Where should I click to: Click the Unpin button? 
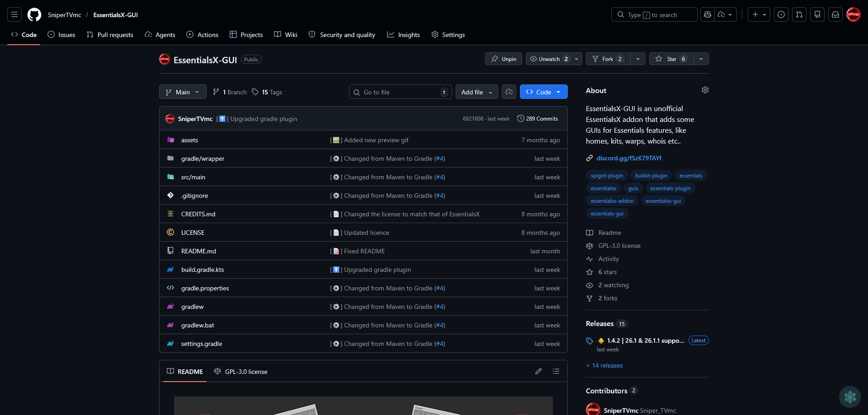504,59
